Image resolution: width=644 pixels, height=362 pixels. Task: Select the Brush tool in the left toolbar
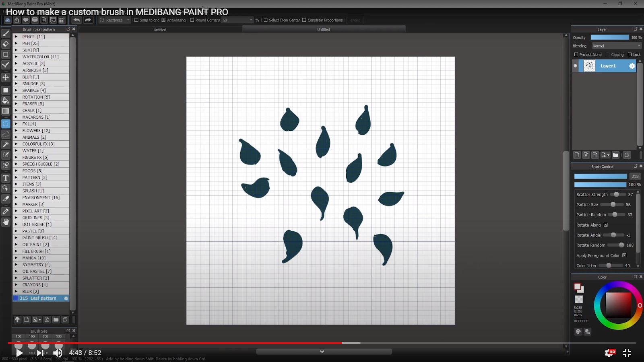[6, 33]
